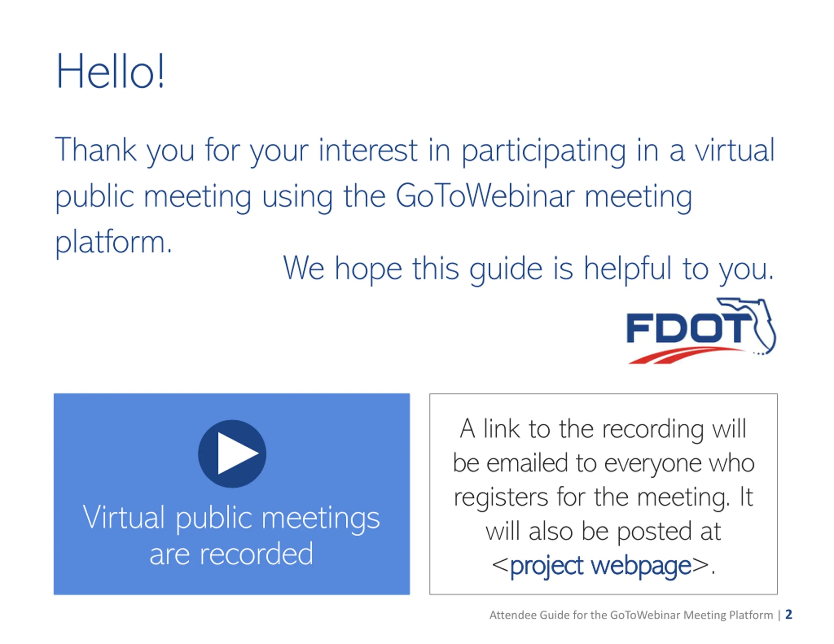
Task: Open the project webpage link
Action: tap(600, 565)
